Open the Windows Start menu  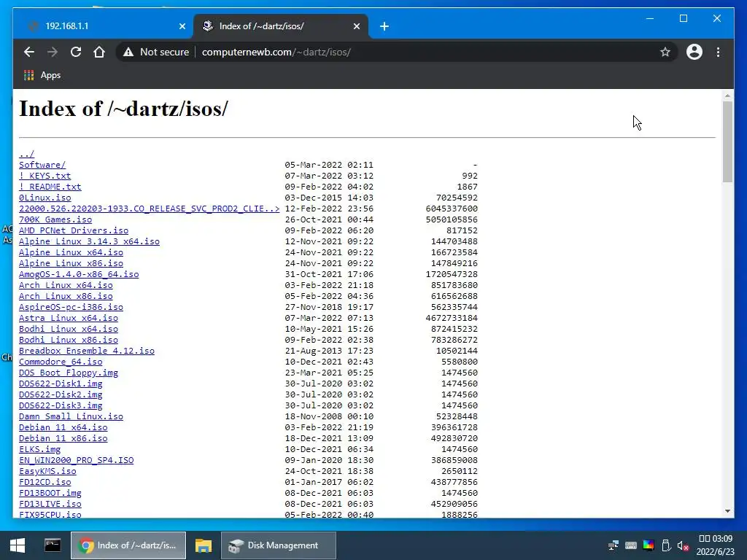(18, 545)
